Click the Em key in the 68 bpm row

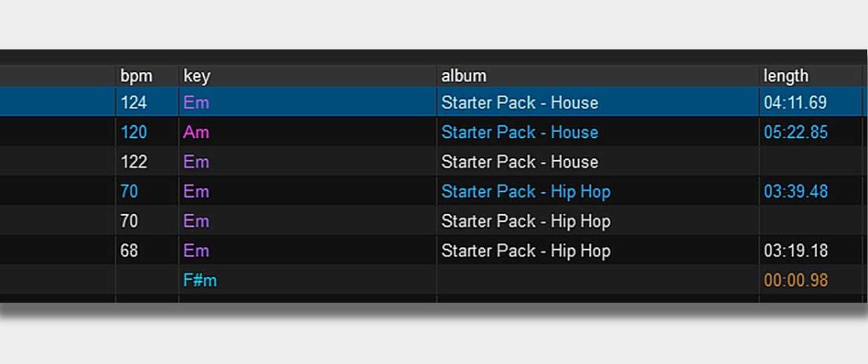pos(197,251)
